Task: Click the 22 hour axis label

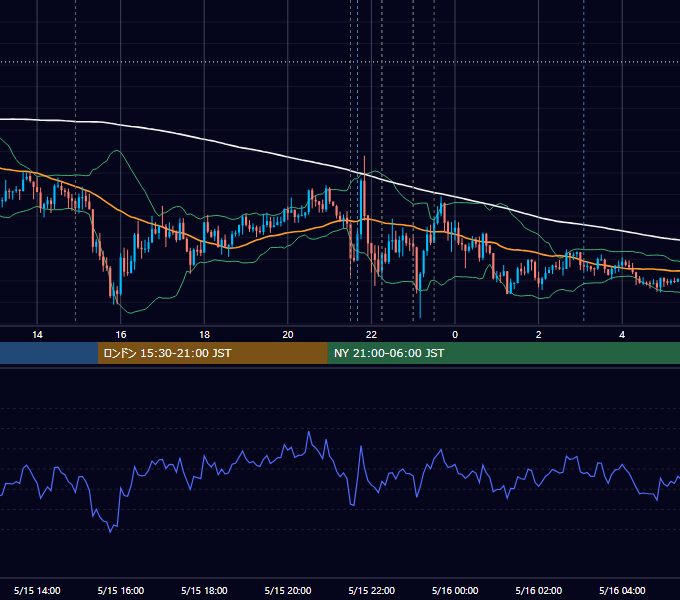Action: (371, 335)
